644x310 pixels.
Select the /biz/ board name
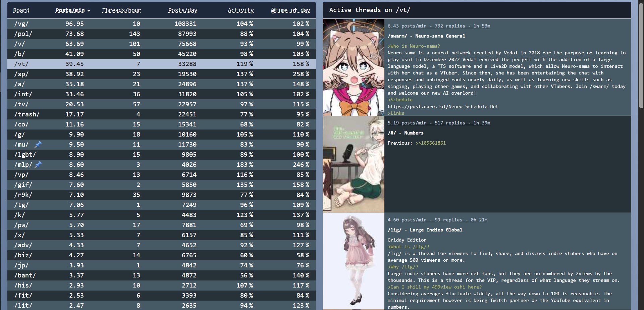23,255
